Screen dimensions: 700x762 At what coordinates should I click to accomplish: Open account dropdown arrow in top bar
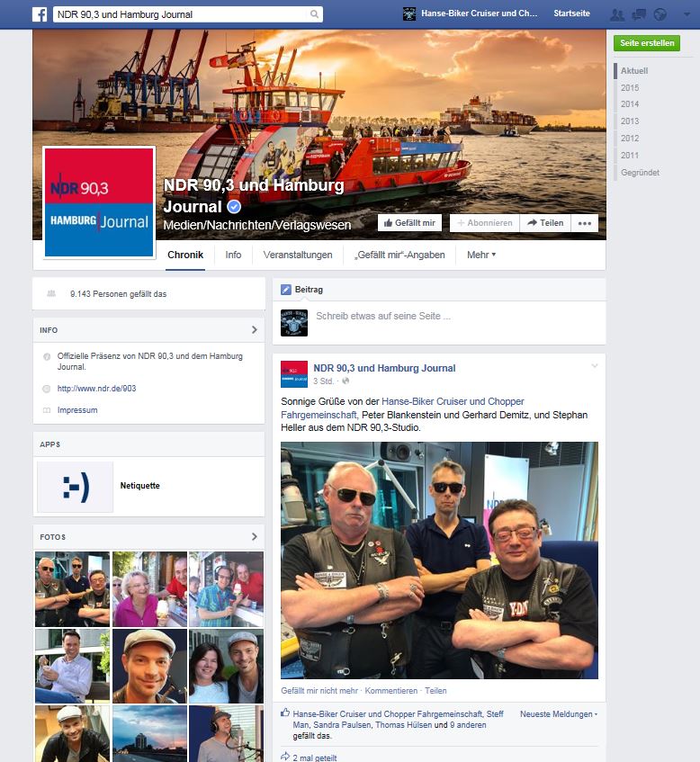tap(687, 14)
